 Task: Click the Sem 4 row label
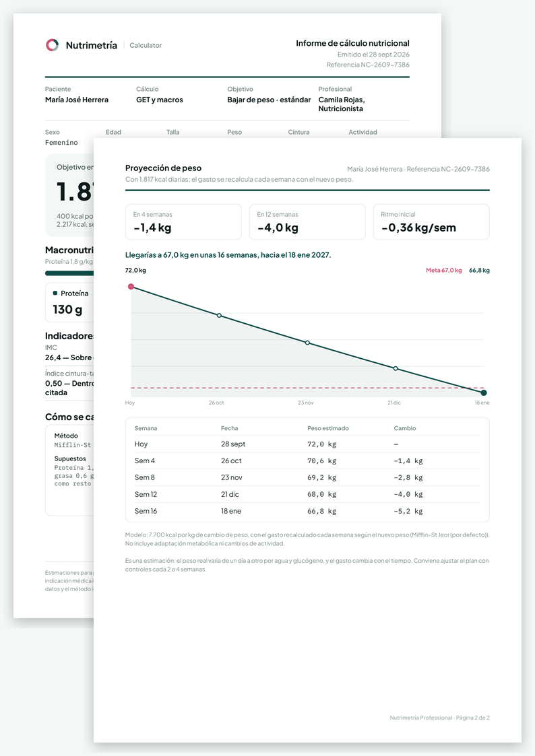(x=145, y=461)
